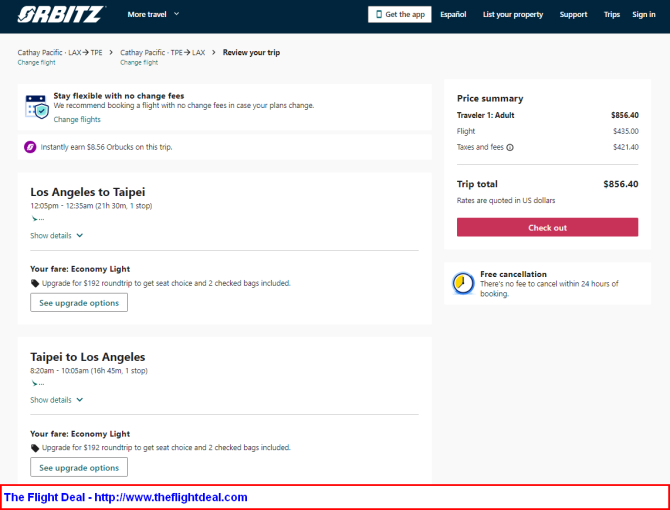Click the Taxes and fees info icon
Image resolution: width=670 pixels, height=510 pixels.
pyautogui.click(x=510, y=147)
